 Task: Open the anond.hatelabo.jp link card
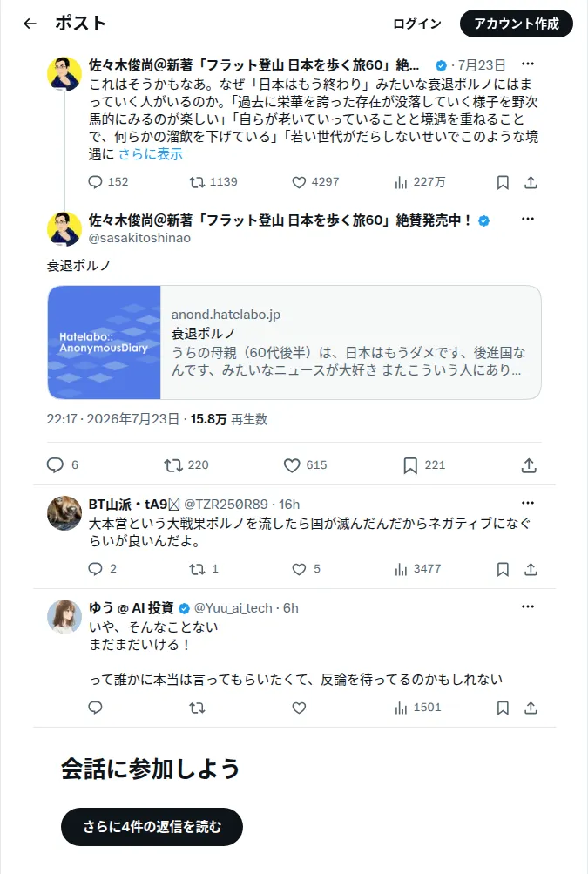click(x=294, y=342)
